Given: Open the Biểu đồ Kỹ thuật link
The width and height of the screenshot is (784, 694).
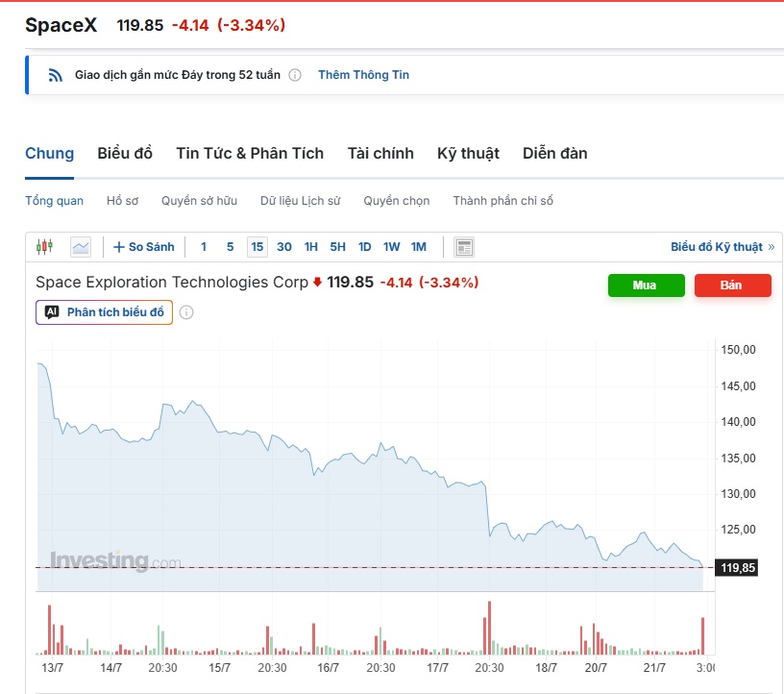Looking at the screenshot, I should pos(722,247).
